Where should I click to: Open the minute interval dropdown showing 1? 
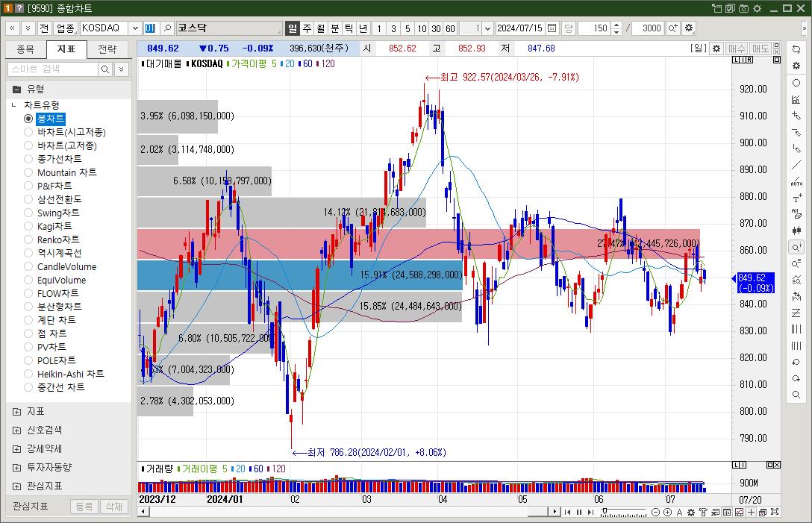coord(487,28)
